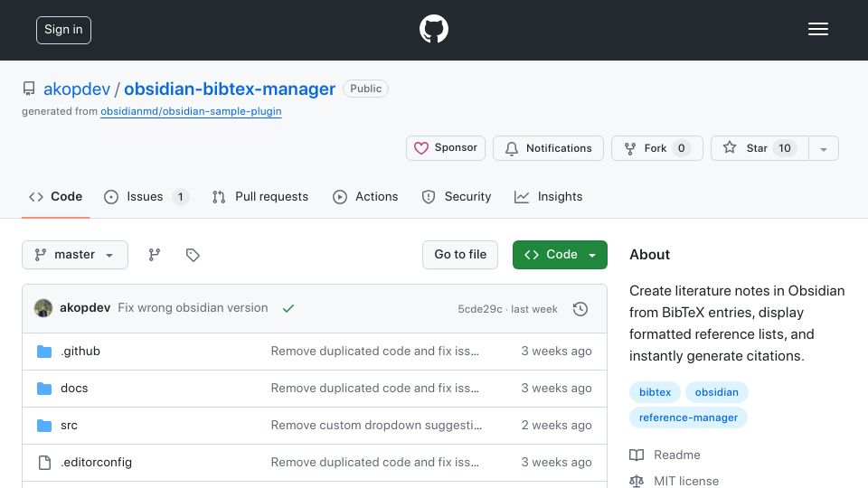This screenshot has height=488, width=868.
Task: Click the About heading
Action: point(649,255)
